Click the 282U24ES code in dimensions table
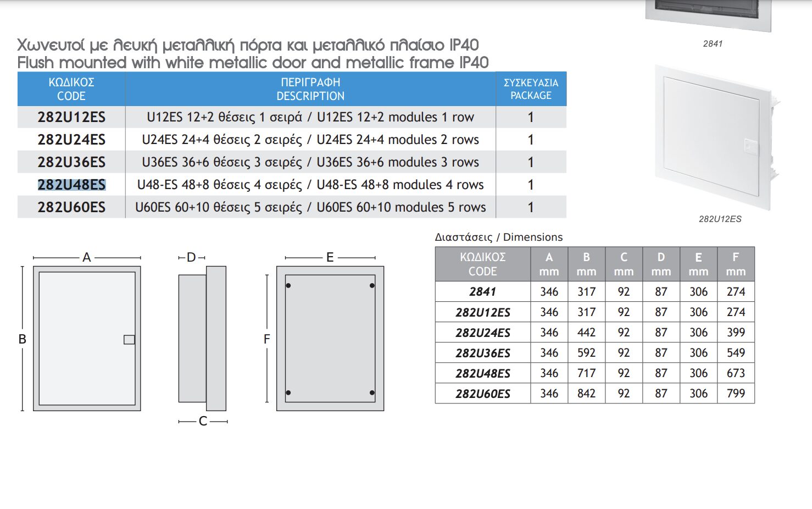This screenshot has width=812, height=509. tap(482, 333)
